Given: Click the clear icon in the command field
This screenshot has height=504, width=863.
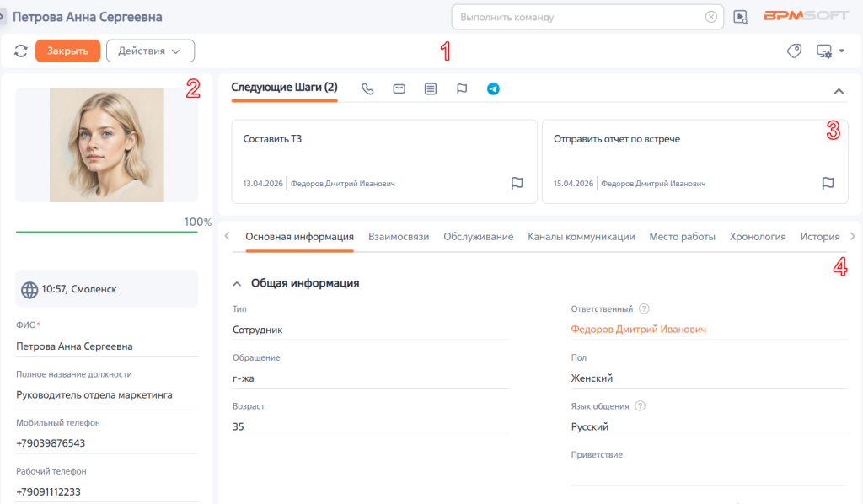Looking at the screenshot, I should [711, 17].
